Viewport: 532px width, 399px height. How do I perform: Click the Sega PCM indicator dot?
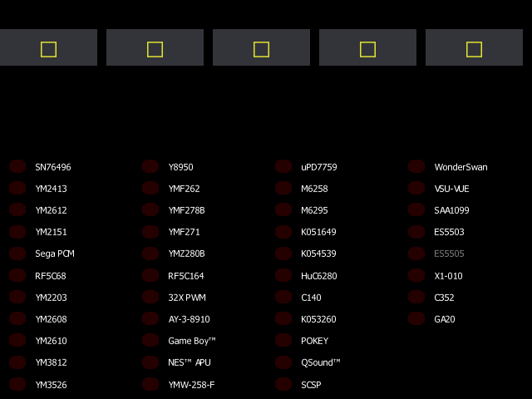17,254
